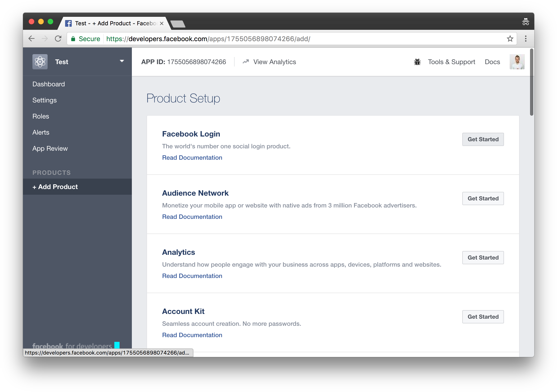
Task: Reload the page with refresh icon
Action: 58,39
